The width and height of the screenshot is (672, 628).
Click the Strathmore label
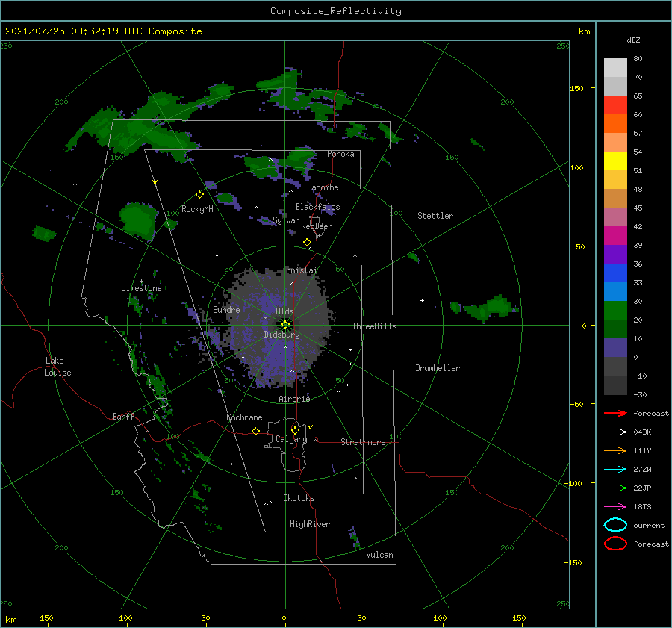(363, 442)
